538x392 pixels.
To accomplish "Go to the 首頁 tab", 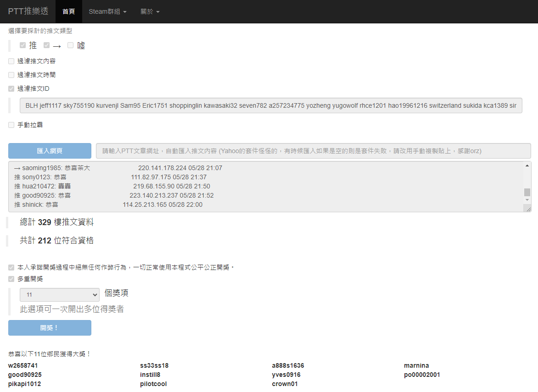I will pos(68,11).
